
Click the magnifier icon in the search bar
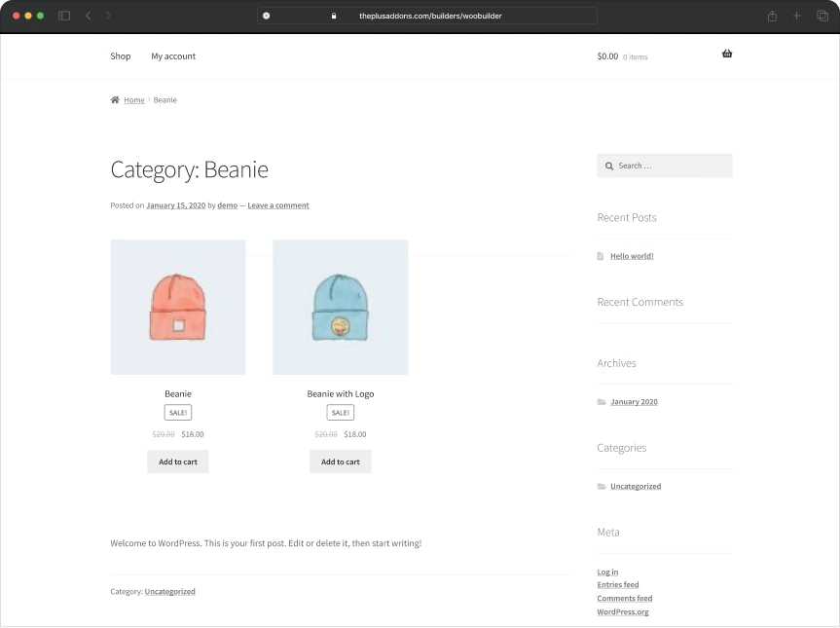(608, 166)
